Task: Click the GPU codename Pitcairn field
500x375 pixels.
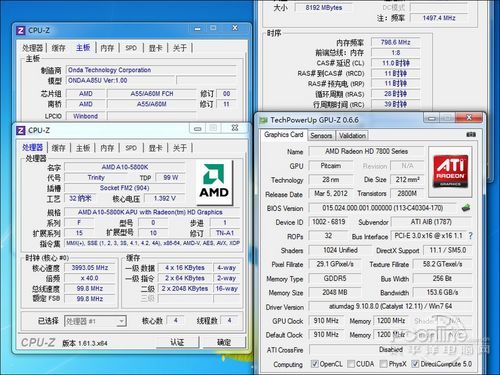Action: 331,166
